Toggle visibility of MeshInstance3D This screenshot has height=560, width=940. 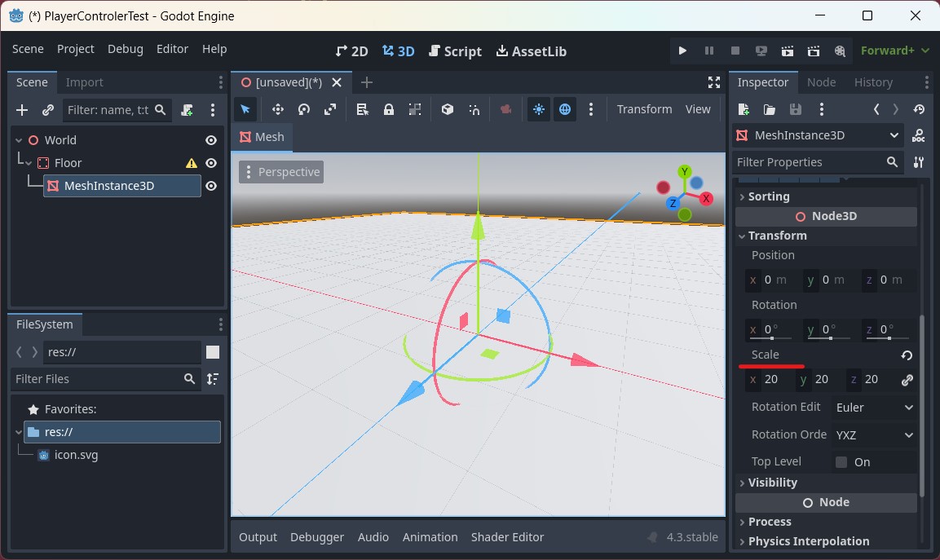point(210,185)
